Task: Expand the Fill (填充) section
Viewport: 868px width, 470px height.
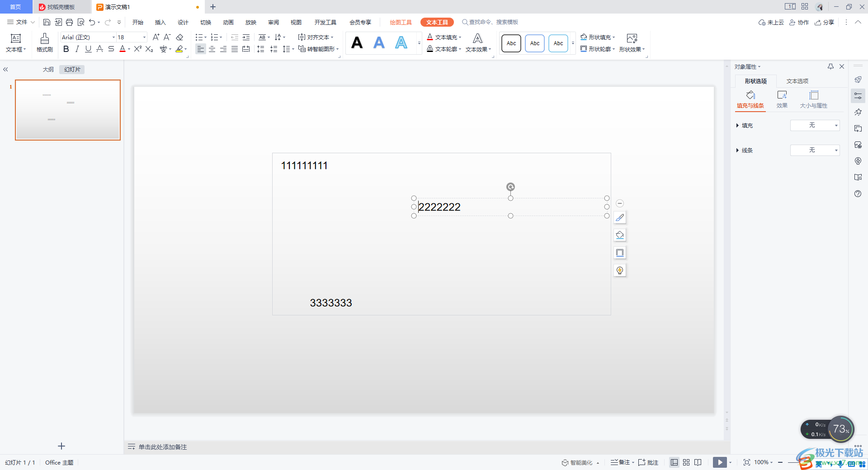Action: 737,125
